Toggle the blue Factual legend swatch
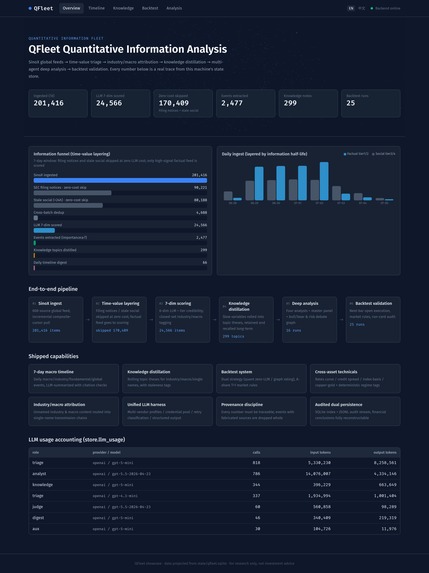Screen dimensions: 429x573 tap(345, 154)
